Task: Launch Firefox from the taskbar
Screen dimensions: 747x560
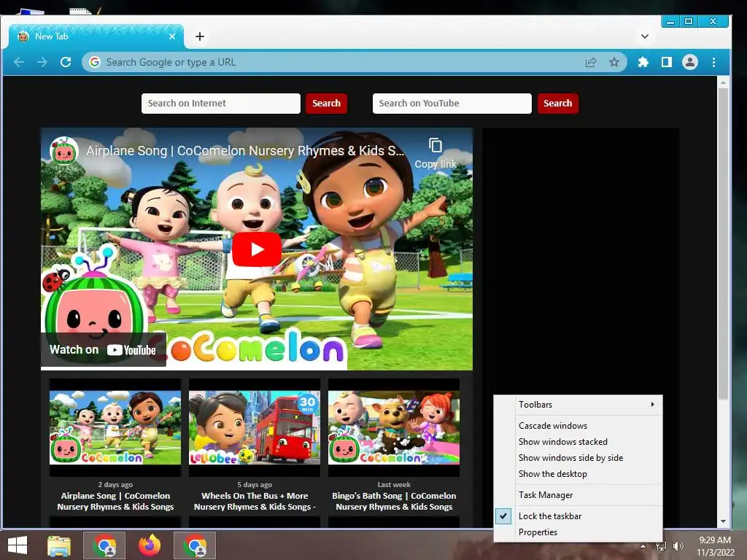Action: click(150, 545)
